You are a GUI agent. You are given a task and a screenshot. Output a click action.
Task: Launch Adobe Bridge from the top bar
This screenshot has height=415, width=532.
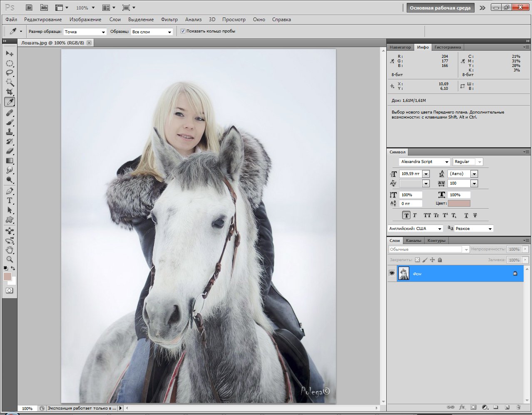[x=29, y=7]
